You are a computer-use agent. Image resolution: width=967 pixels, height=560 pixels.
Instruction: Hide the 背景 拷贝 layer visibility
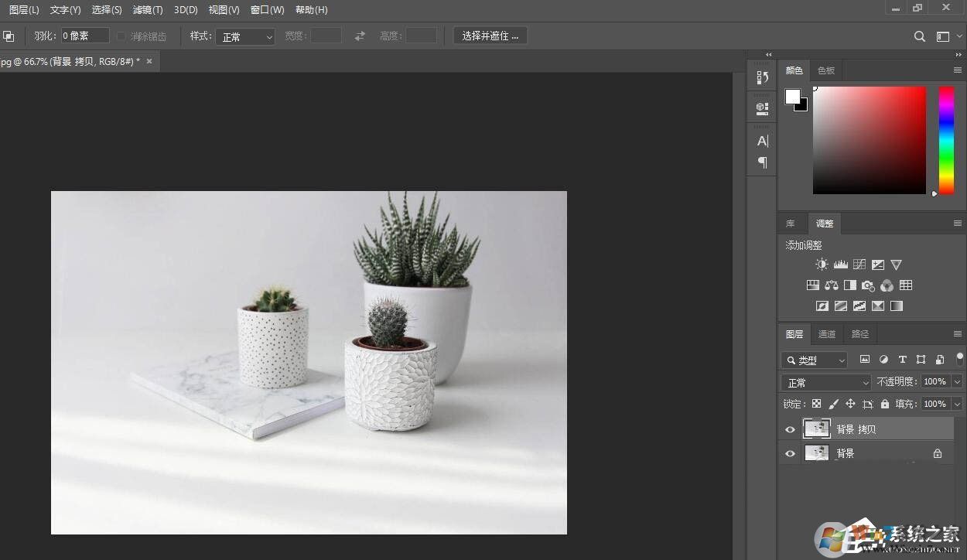[790, 429]
